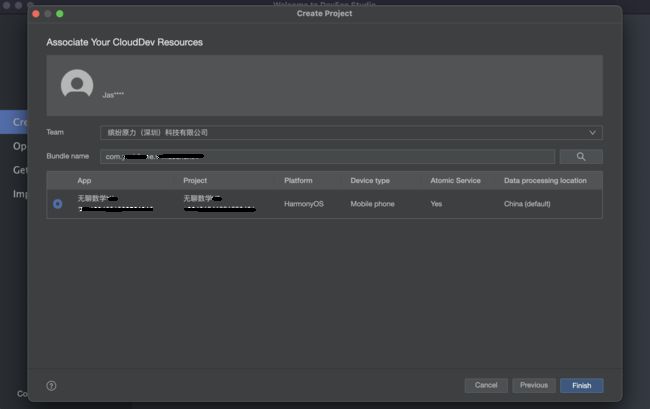Viewport: 650px width, 409px height.
Task: Click the Mobile phone cell
Action: pos(372,204)
